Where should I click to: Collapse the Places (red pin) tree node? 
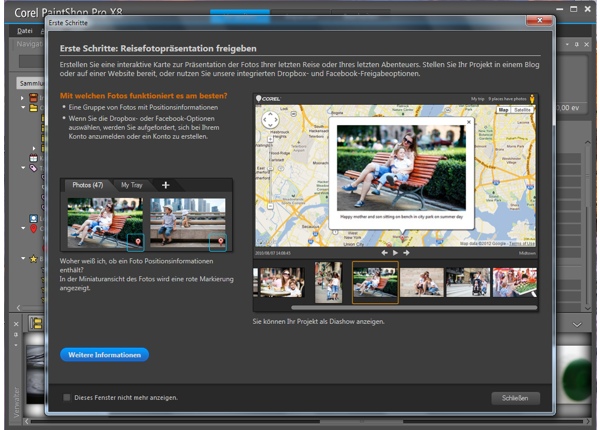23,228
